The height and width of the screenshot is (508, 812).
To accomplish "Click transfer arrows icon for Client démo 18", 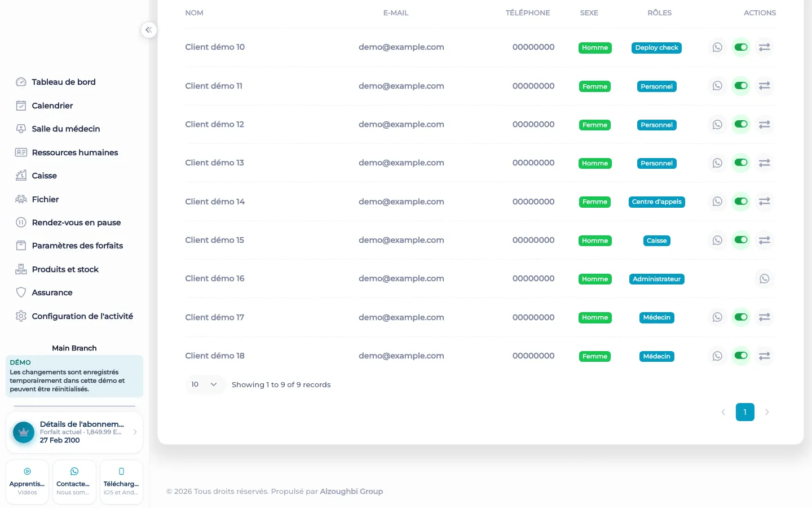I will coord(765,356).
